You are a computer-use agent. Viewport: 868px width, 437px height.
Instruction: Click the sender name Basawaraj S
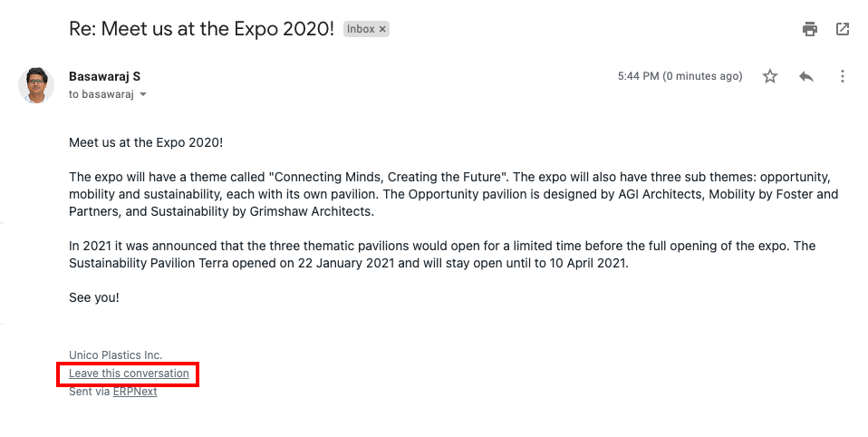[x=105, y=76]
